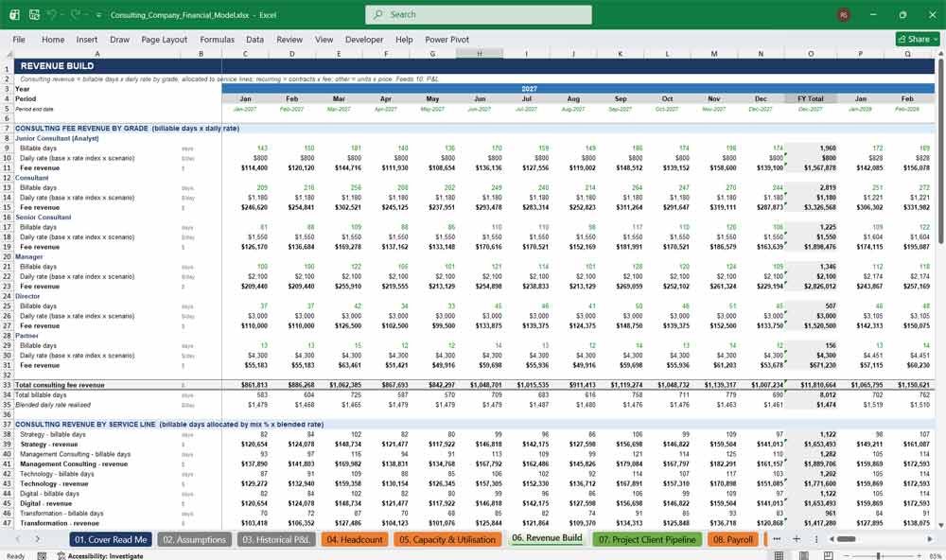
Task: Click the vertical scrollbar thumb
Action: (x=940, y=150)
